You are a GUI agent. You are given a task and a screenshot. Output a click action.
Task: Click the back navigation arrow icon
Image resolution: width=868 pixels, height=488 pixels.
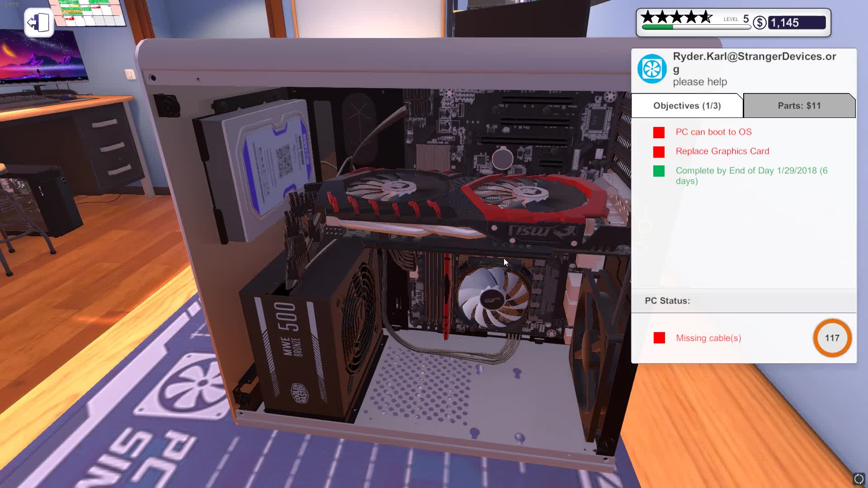click(38, 21)
